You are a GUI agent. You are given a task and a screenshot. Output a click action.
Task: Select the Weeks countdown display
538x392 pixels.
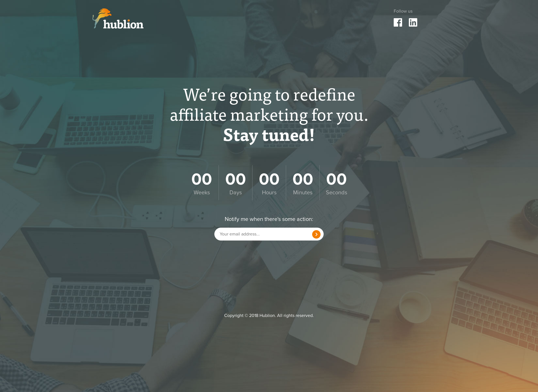coord(201,183)
